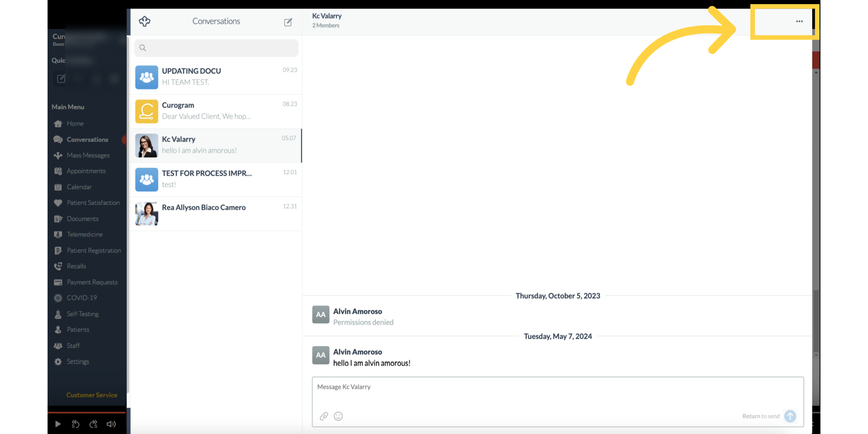The height and width of the screenshot is (434, 868).
Task: Click the UPDATING DOCU group avatar
Action: point(147,77)
